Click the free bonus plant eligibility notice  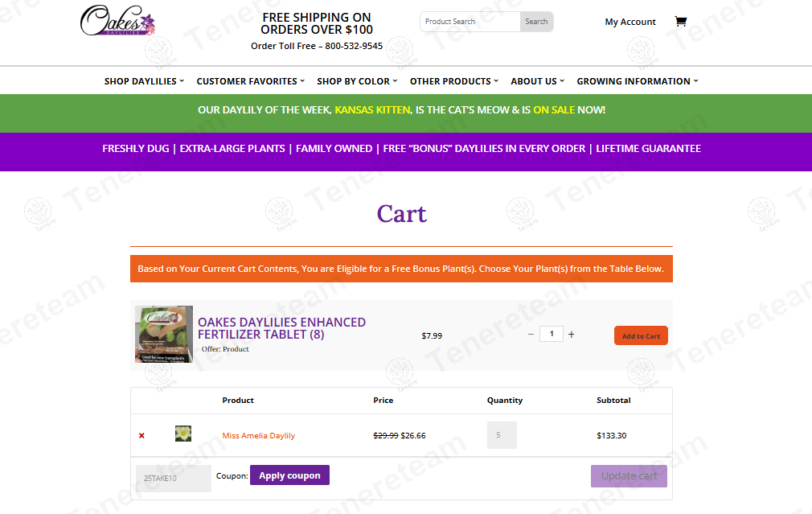pyautogui.click(x=401, y=269)
